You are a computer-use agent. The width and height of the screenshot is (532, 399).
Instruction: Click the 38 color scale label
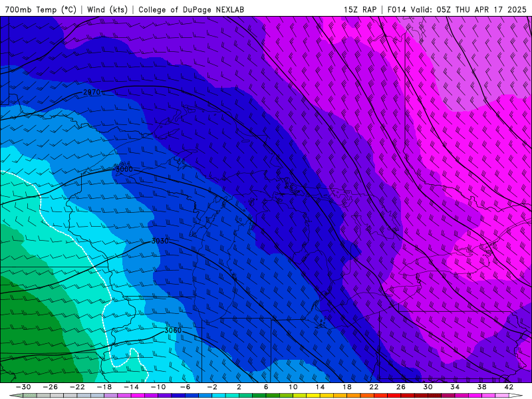481,387
